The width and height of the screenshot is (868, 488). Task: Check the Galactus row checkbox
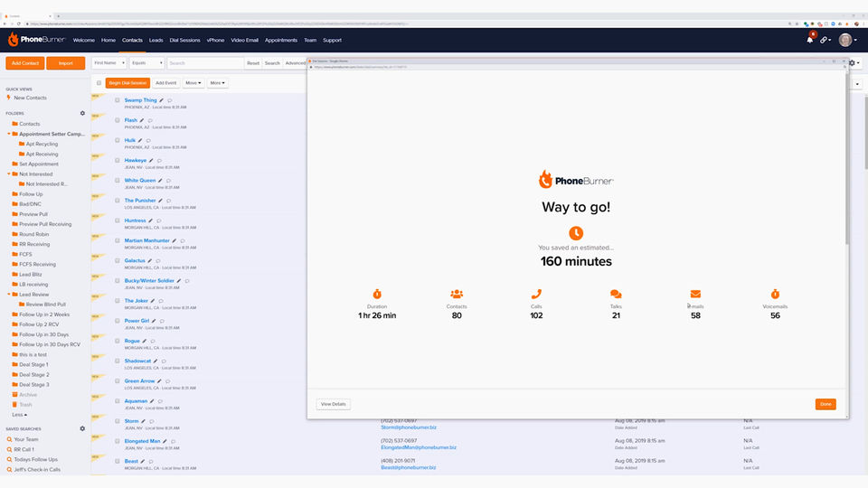coord(118,260)
